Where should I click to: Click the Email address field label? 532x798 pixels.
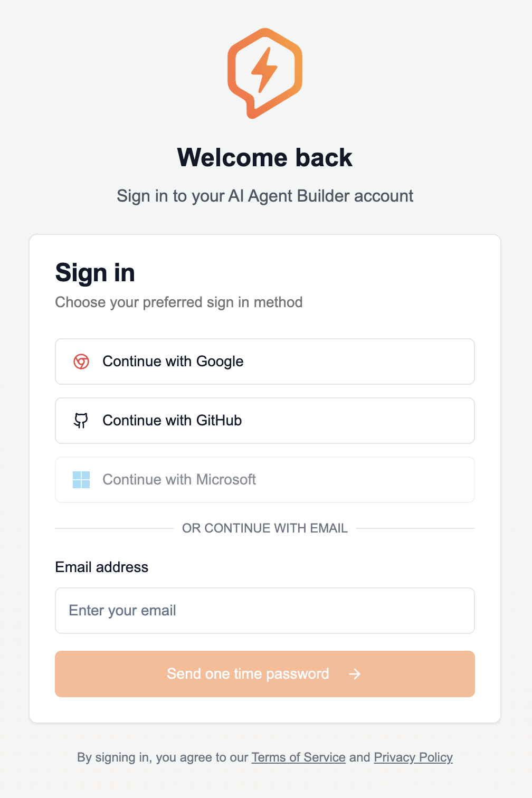(101, 567)
